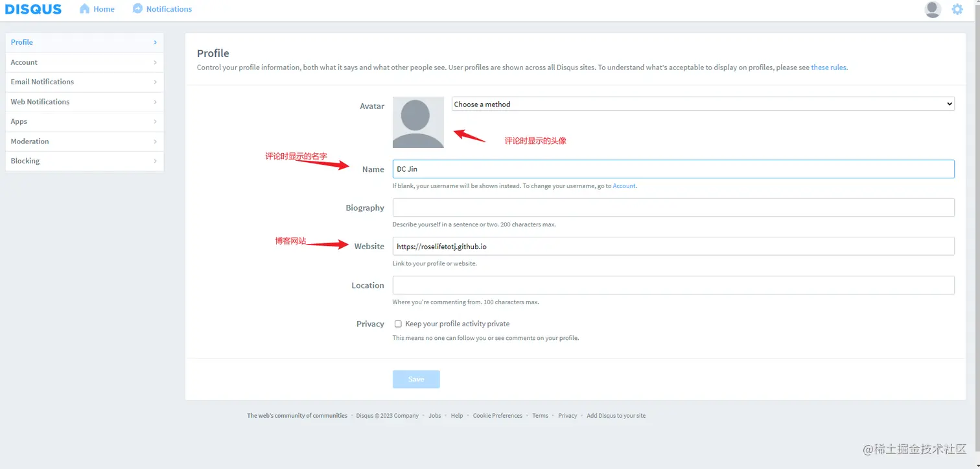Expand the Account sidebar section
The height and width of the screenshot is (469, 980).
pyautogui.click(x=83, y=62)
